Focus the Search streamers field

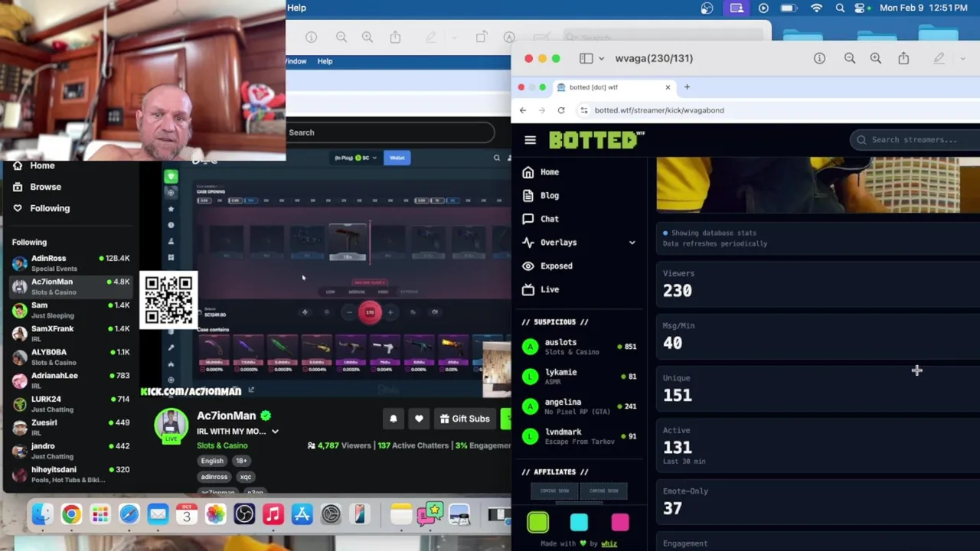915,140
